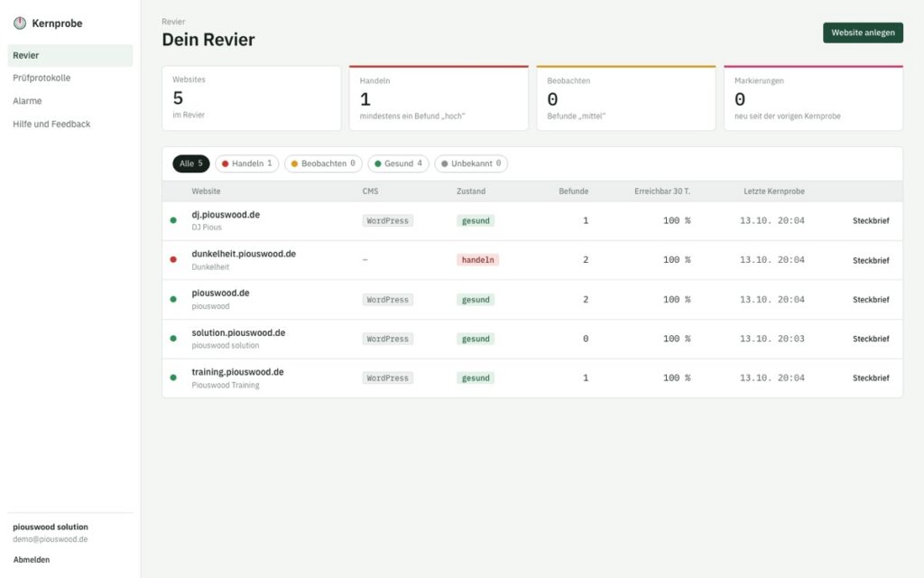924x578 pixels.
Task: Select the Beobachten summary card
Action: 626,98
